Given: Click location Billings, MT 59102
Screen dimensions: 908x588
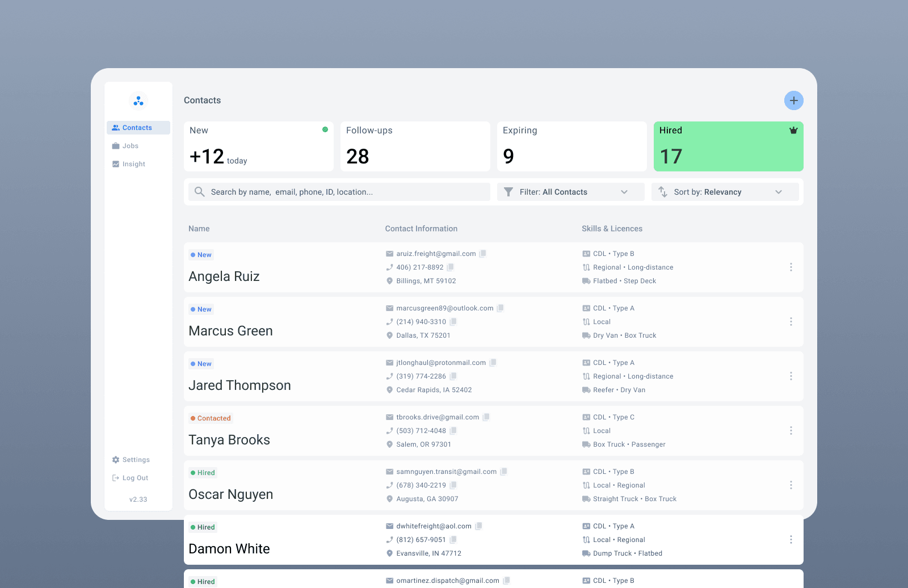Looking at the screenshot, I should tap(426, 281).
